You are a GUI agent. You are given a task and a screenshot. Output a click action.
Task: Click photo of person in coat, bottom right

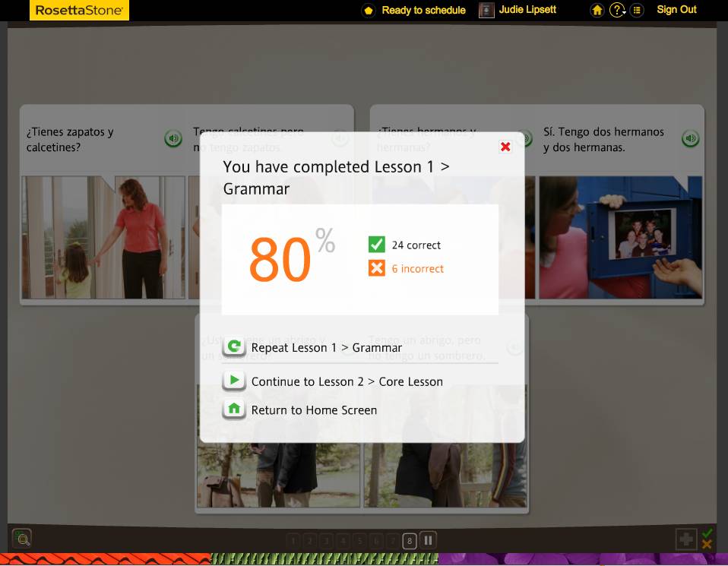(445, 475)
